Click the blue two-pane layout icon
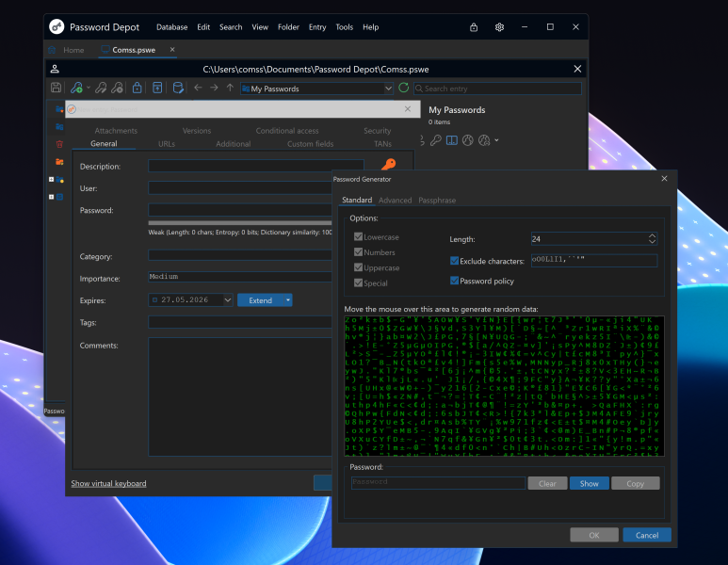728x565 pixels. tap(452, 140)
